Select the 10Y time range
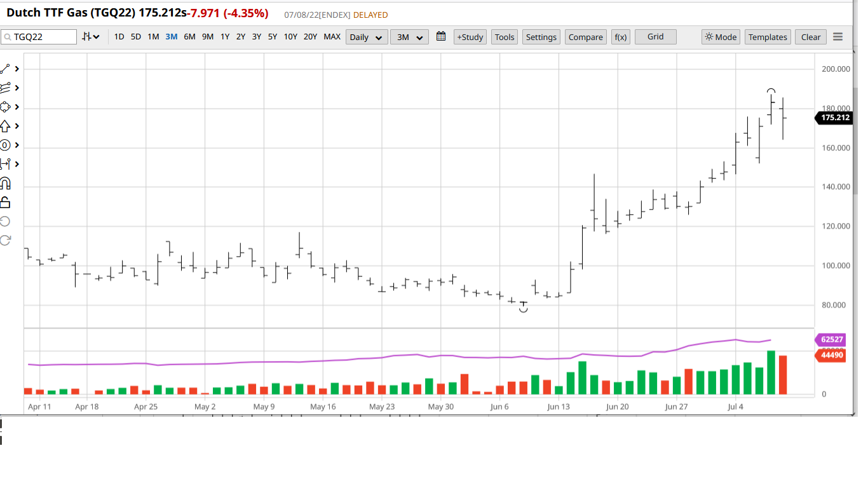 pos(290,37)
